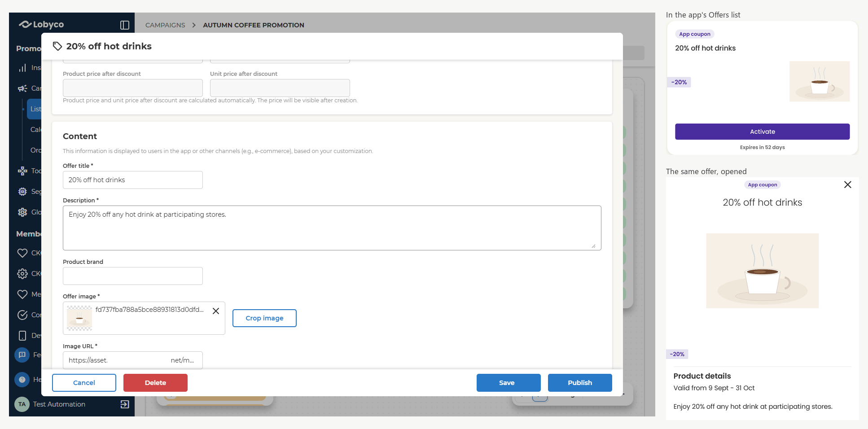868x429 pixels.
Task: Close the opened offer preview
Action: coord(848,184)
